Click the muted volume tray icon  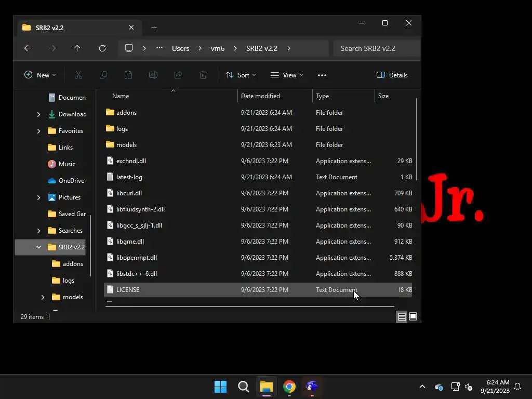coord(469,387)
